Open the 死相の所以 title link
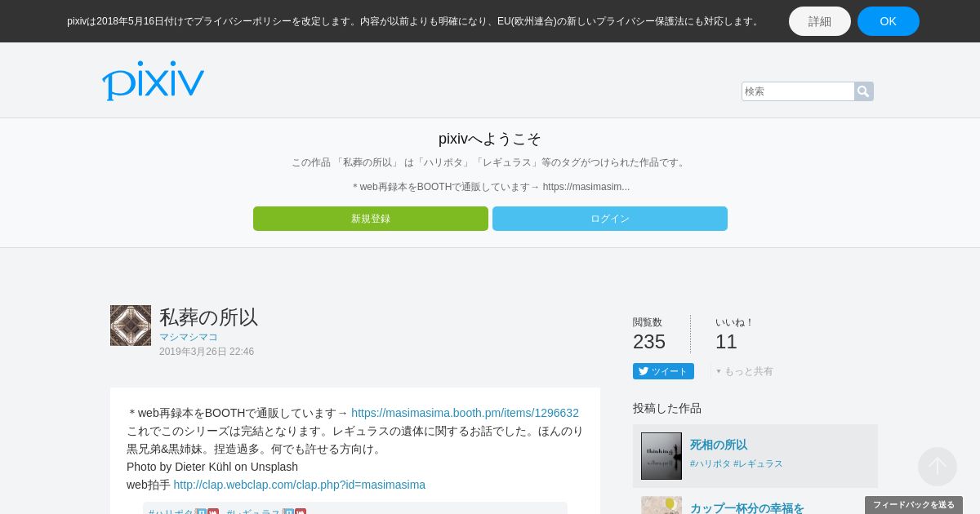The width and height of the screenshot is (980, 514). click(719, 445)
